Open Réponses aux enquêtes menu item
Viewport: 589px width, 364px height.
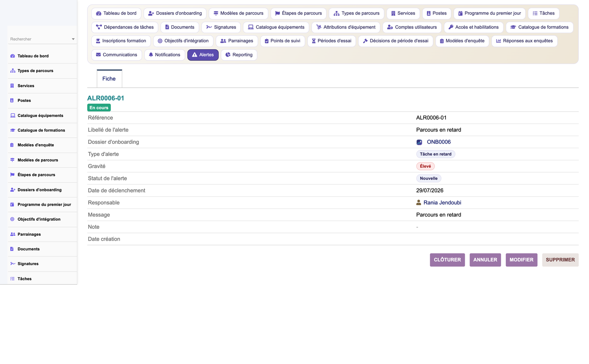tap(524, 41)
